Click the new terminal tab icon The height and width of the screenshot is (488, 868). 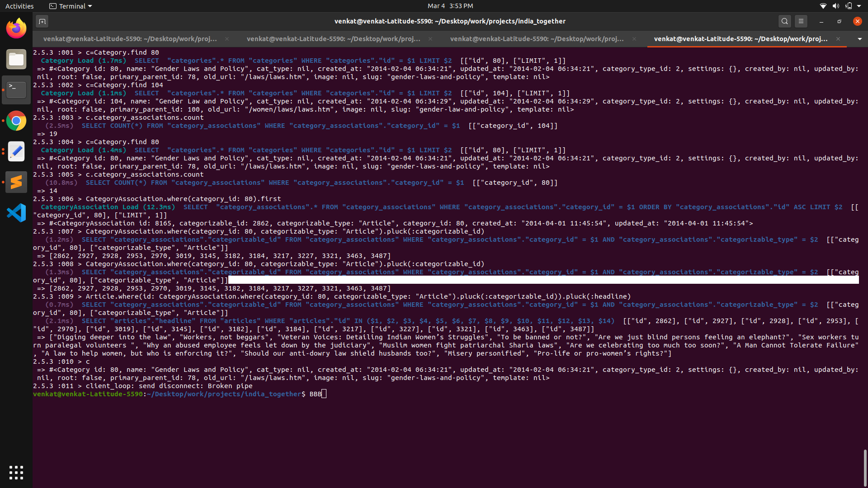click(x=42, y=21)
